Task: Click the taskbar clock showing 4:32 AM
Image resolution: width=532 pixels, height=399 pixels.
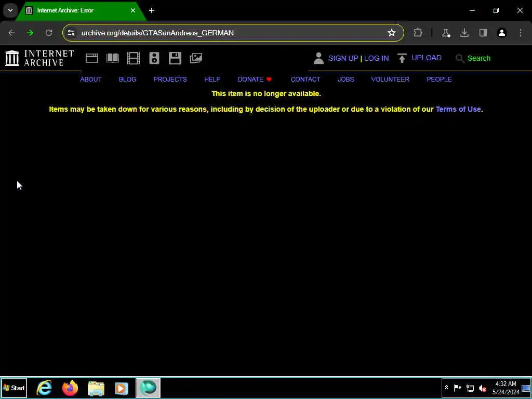Action: point(506,388)
